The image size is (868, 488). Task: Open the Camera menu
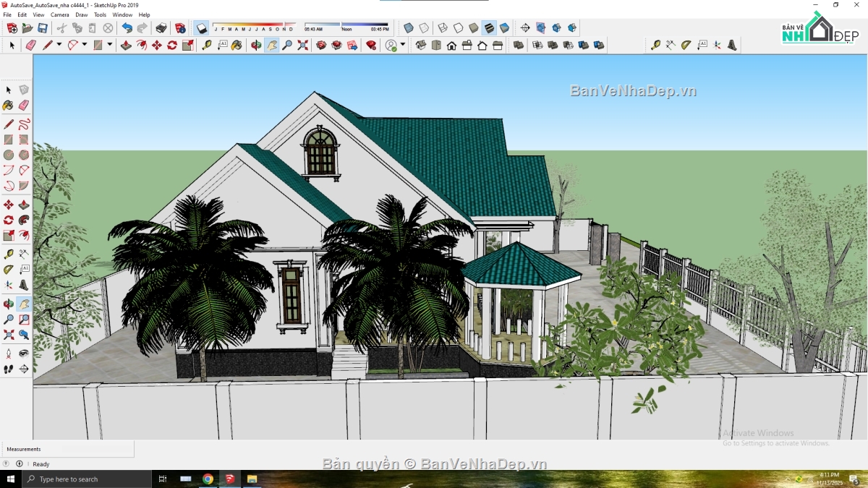[x=60, y=14]
